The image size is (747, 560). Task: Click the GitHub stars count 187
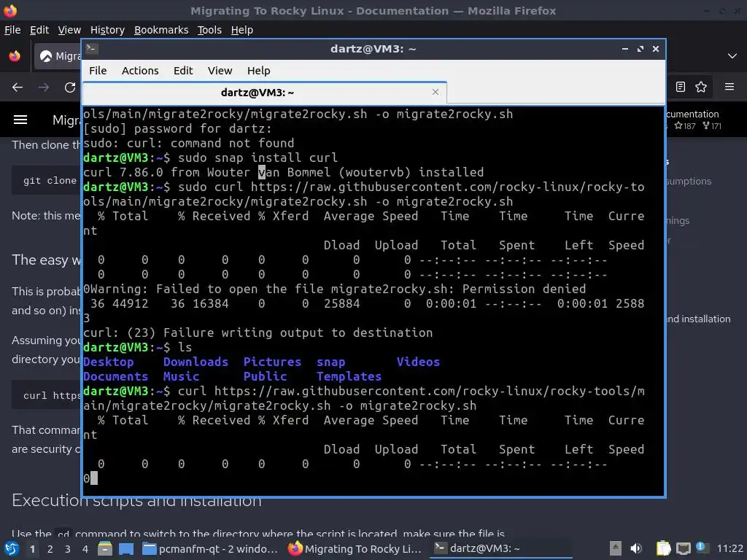[x=685, y=126]
